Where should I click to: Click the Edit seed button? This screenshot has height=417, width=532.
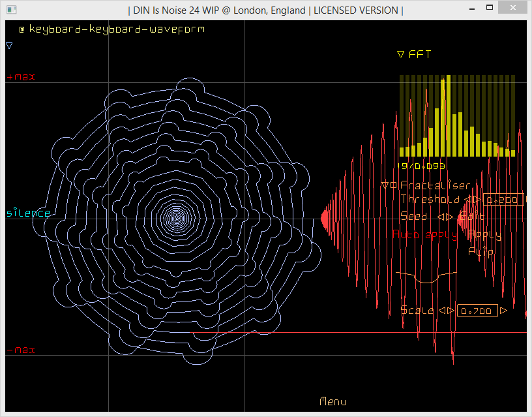(x=472, y=217)
